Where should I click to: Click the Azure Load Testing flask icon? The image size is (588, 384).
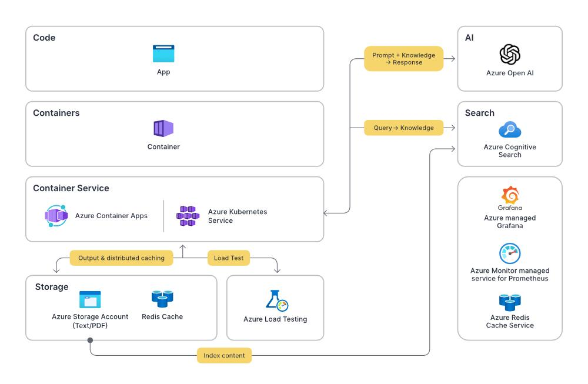pos(277,300)
